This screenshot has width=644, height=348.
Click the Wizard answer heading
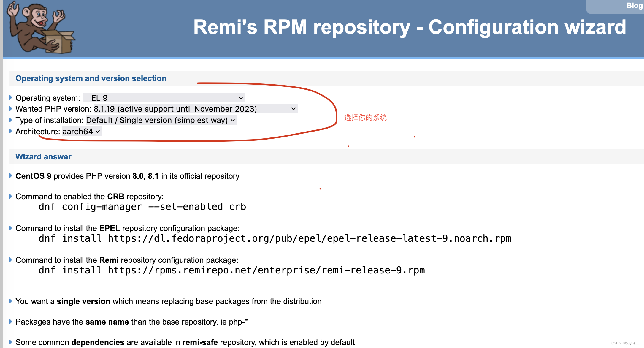point(43,157)
